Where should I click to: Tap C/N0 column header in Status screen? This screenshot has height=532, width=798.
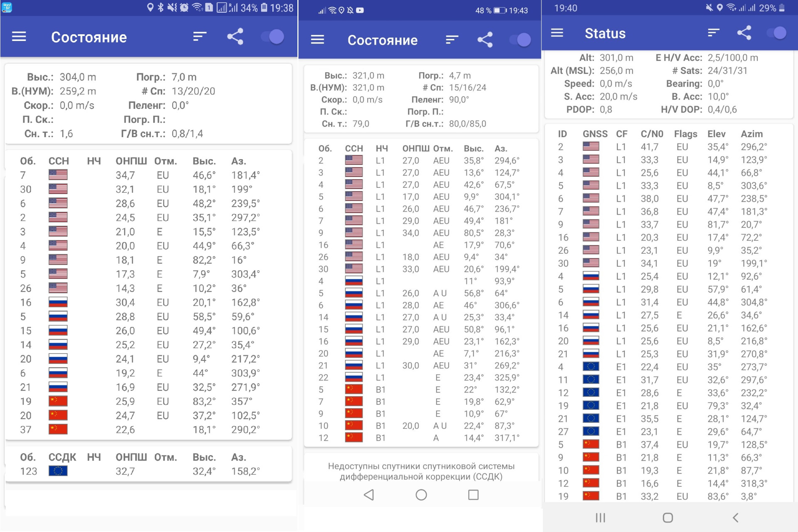(652, 134)
